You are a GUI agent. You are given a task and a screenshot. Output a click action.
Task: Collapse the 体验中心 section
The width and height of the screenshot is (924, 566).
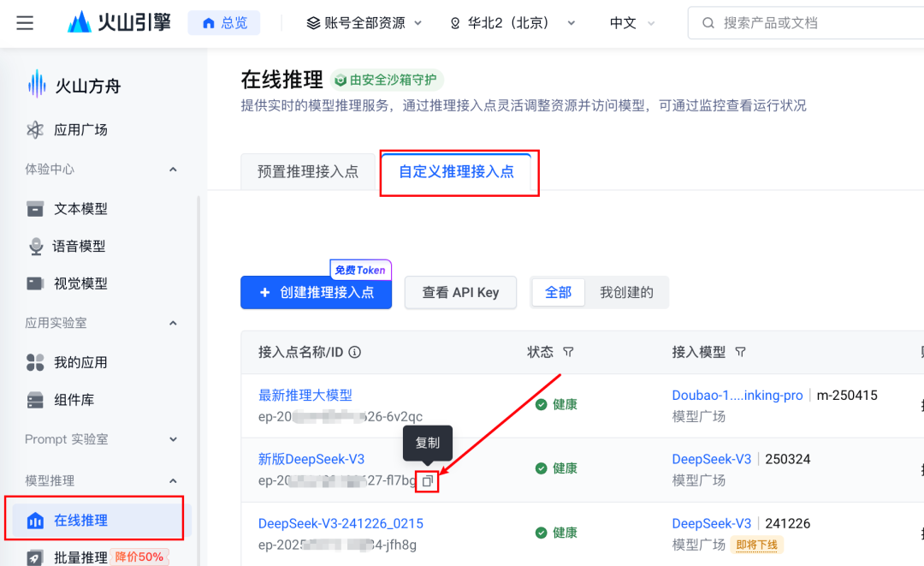point(173,170)
